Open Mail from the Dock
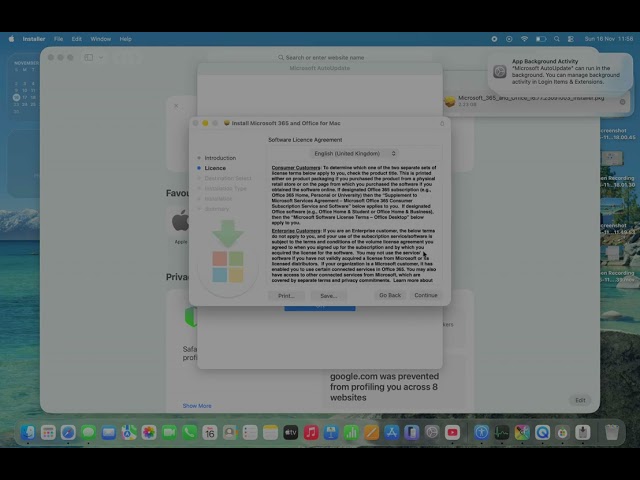Screen dimensions: 640x480 click(x=109, y=433)
